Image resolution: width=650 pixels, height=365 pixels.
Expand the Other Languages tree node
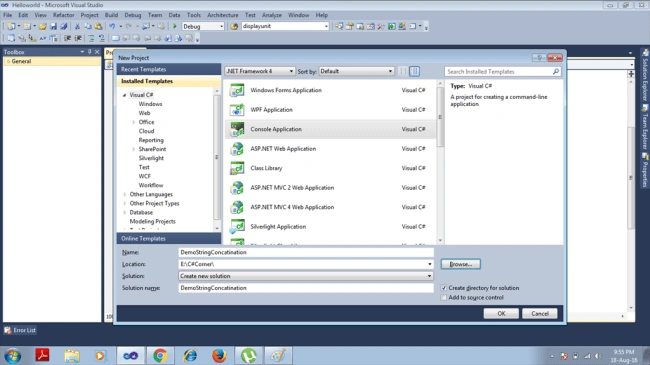point(125,195)
